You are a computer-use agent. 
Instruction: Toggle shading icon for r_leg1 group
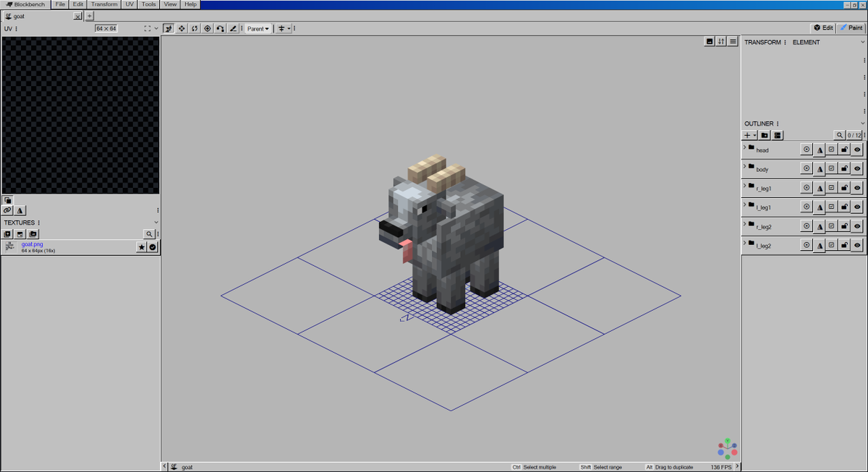click(x=820, y=188)
